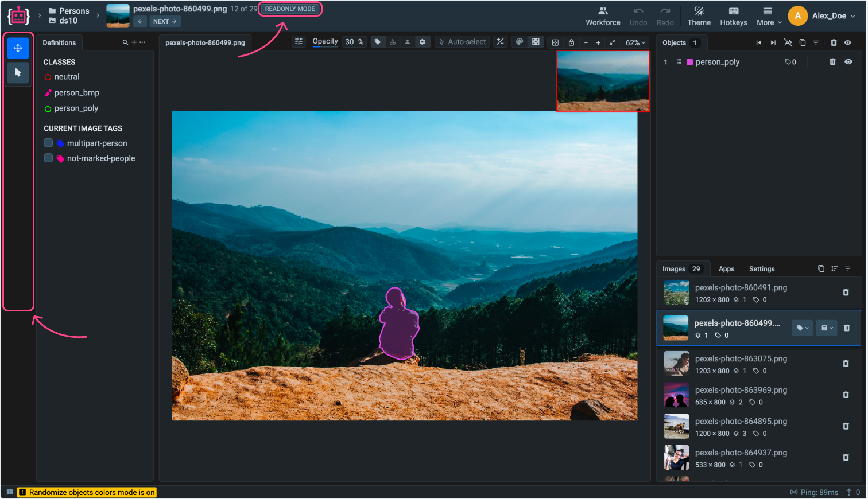
Task: Select the pointer selection tool
Action: 18,73
